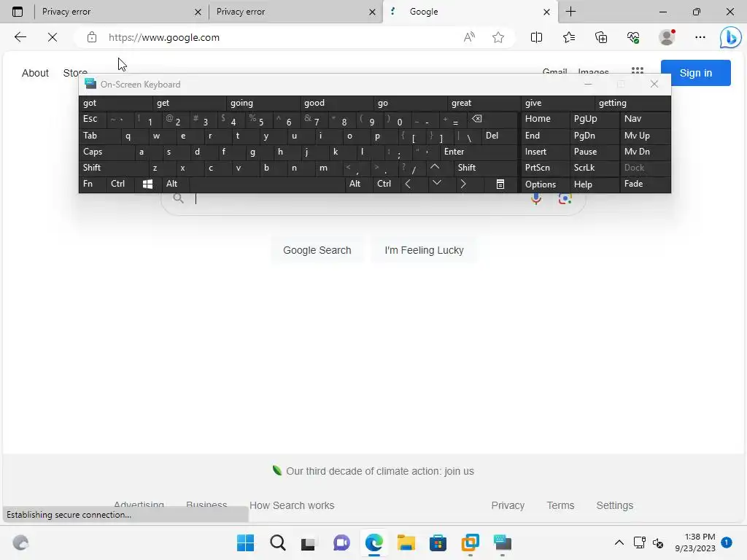Toggle left Alt key on keyboard
Screen dimensions: 747x560
tap(175, 184)
